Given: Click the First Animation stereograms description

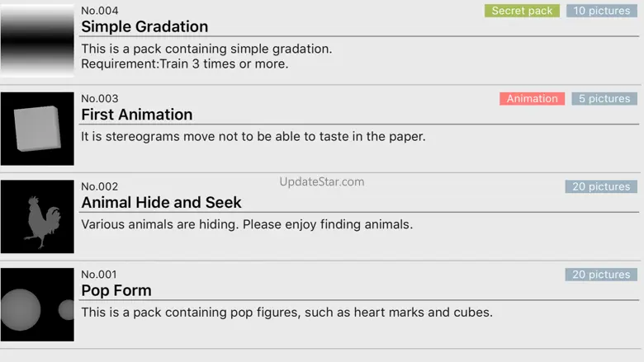Looking at the screenshot, I should point(253,136).
